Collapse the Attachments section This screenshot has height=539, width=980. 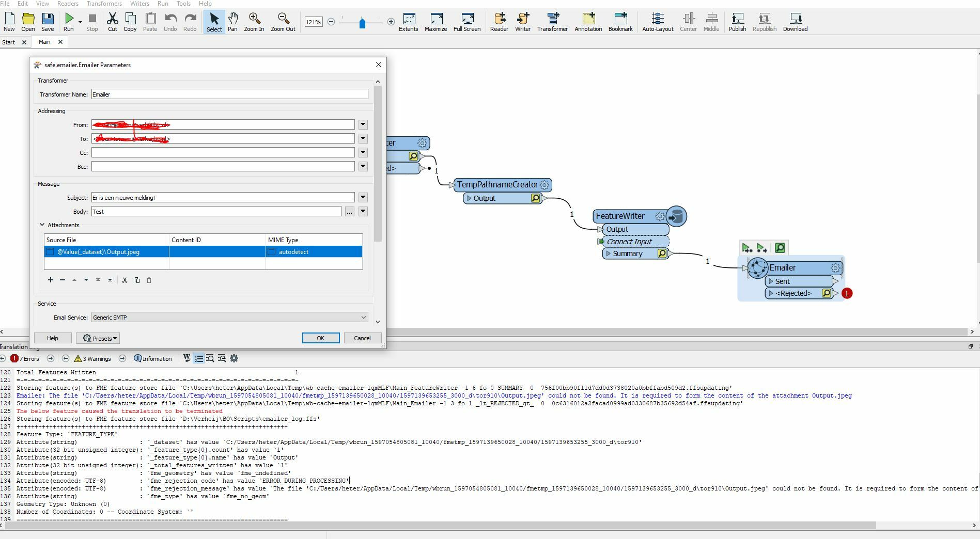click(42, 225)
